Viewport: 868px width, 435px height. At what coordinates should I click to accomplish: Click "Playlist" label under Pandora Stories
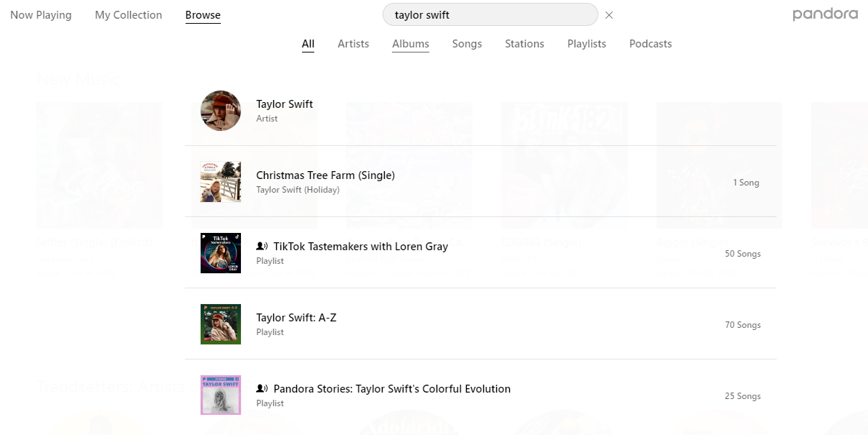270,403
